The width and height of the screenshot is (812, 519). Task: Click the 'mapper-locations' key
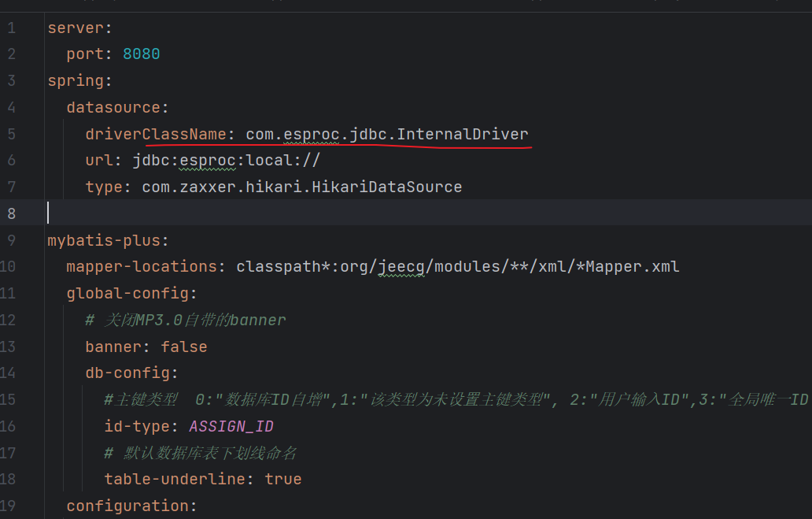[x=146, y=267]
